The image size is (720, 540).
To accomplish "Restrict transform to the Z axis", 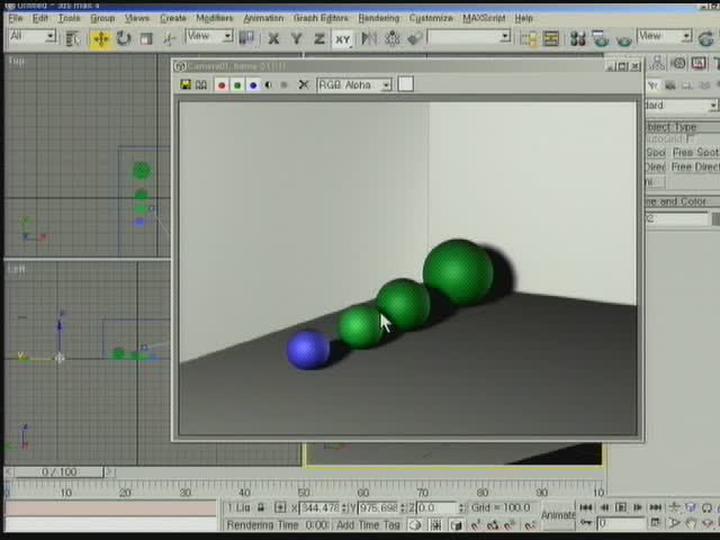I will (x=319, y=39).
